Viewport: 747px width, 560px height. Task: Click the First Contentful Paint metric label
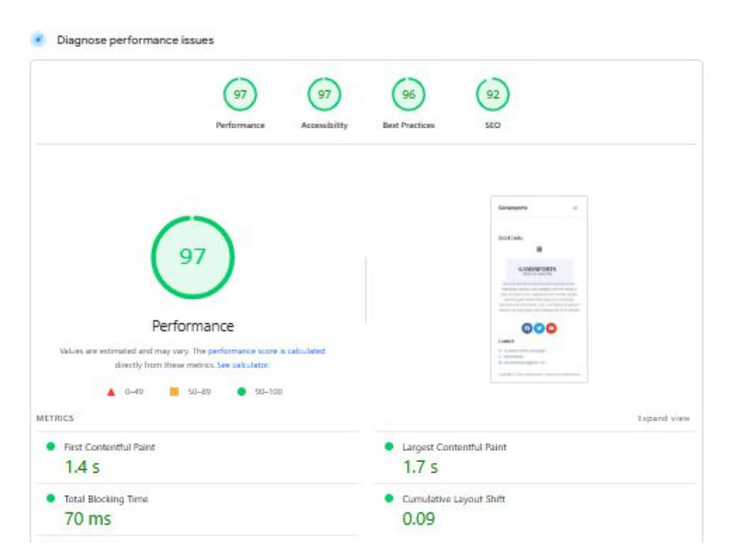point(110,447)
